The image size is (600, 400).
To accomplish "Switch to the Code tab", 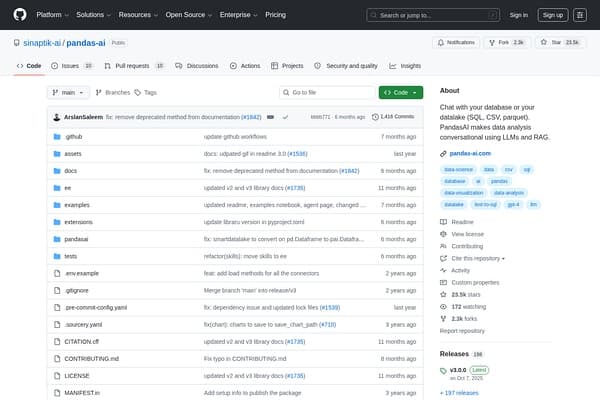I will [29, 66].
